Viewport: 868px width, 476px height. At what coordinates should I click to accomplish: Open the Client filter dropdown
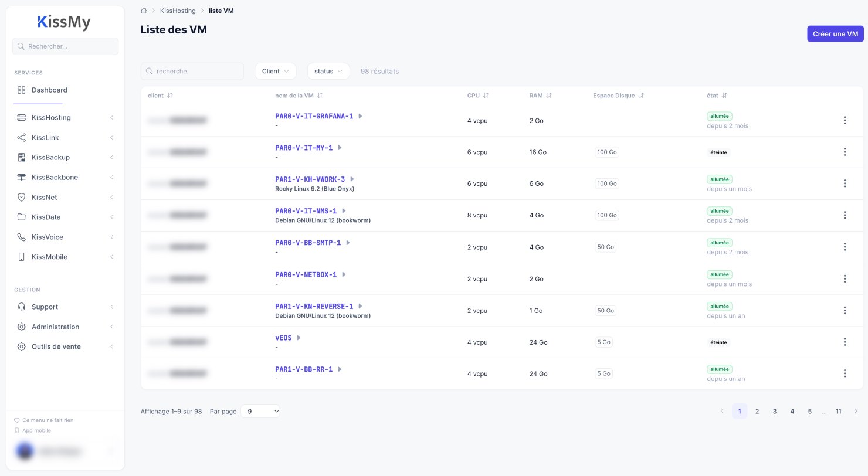tap(276, 71)
